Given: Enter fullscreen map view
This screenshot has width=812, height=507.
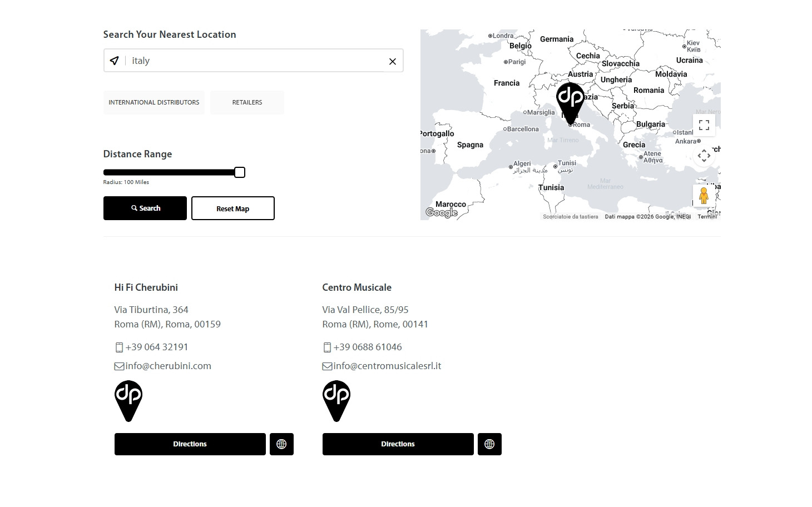Looking at the screenshot, I should [x=704, y=125].
